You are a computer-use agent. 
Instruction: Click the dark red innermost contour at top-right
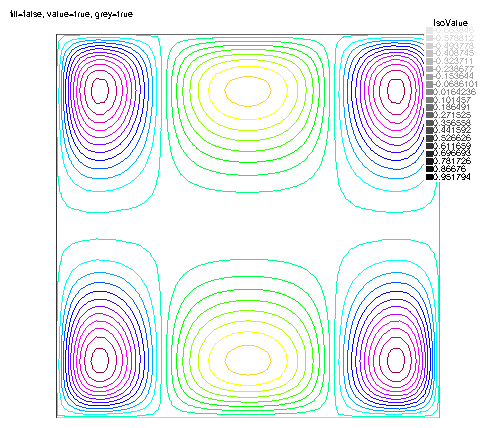coord(396,91)
